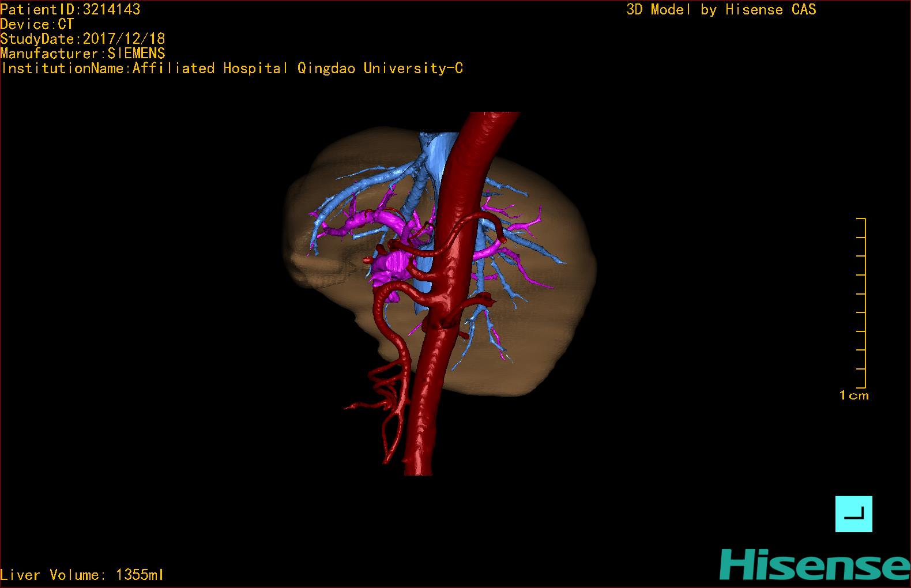
Task: Select the PatientID:3214143 text
Action: coord(70,9)
